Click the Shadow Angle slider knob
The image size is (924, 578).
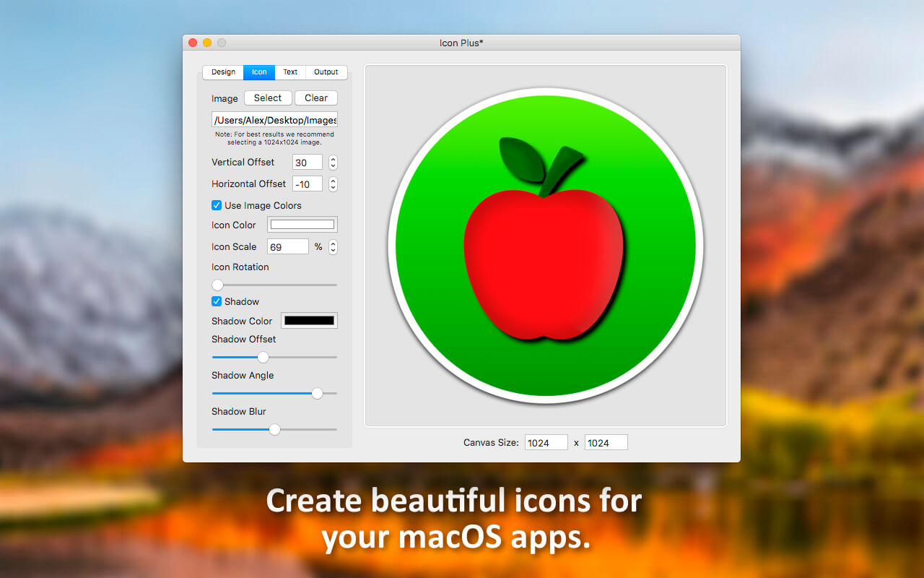click(x=317, y=393)
